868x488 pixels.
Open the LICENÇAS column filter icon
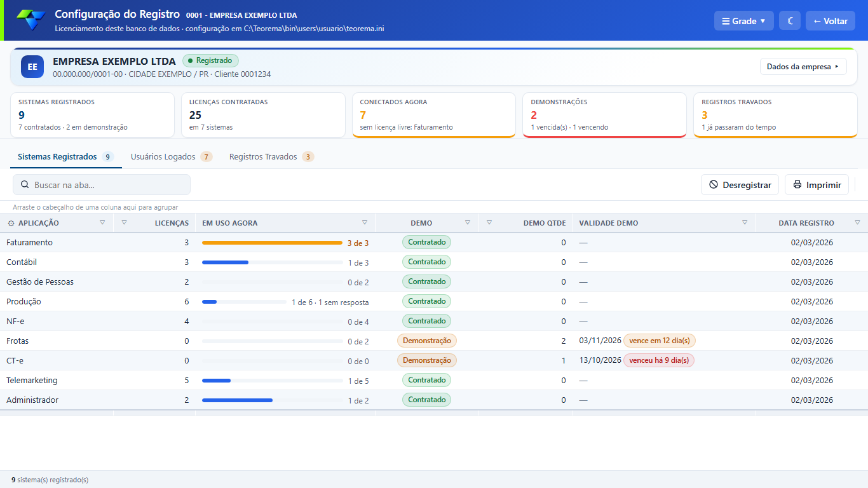pyautogui.click(x=124, y=223)
